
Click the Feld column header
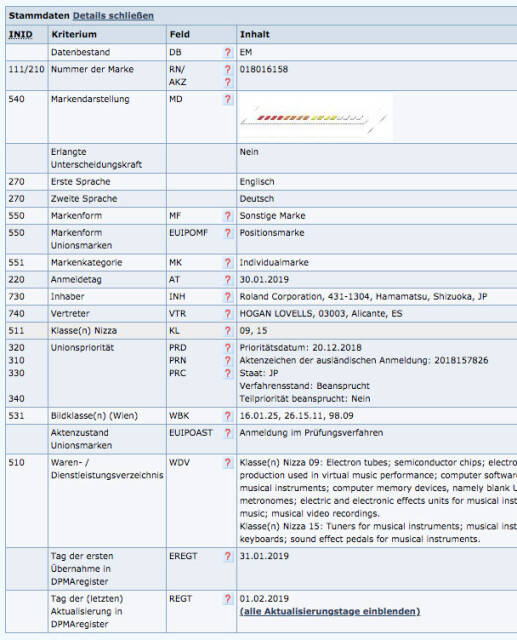pyautogui.click(x=180, y=35)
